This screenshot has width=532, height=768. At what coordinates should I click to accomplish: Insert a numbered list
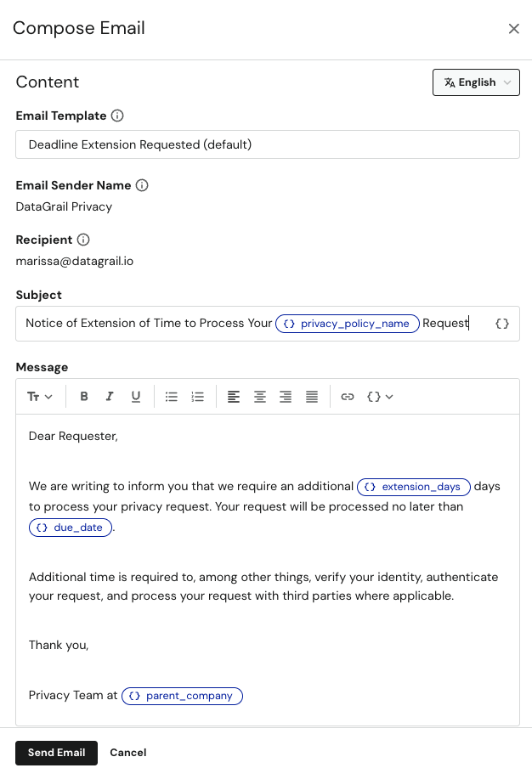pos(197,396)
